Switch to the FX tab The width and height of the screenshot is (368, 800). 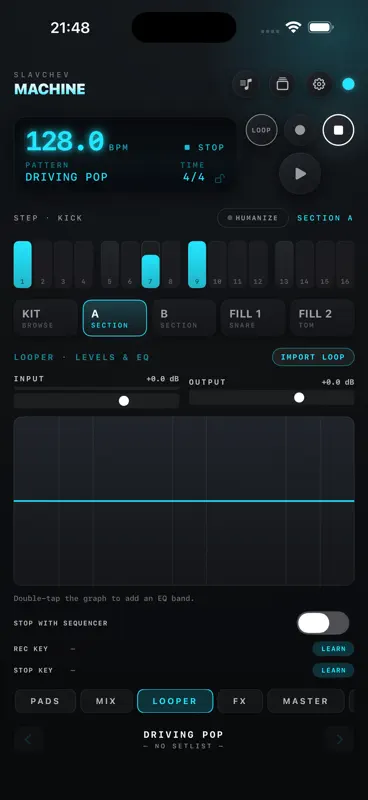pyautogui.click(x=240, y=701)
